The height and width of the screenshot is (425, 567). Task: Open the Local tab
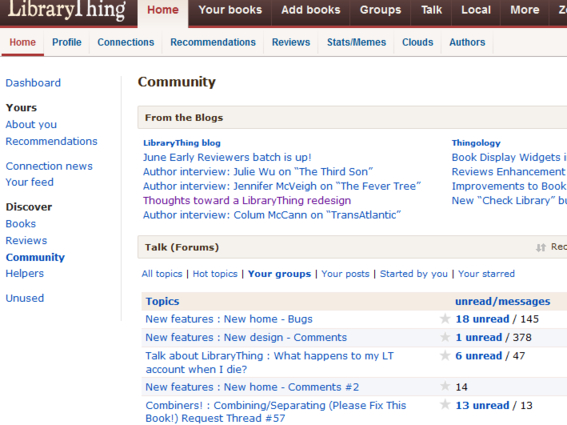[x=476, y=10]
